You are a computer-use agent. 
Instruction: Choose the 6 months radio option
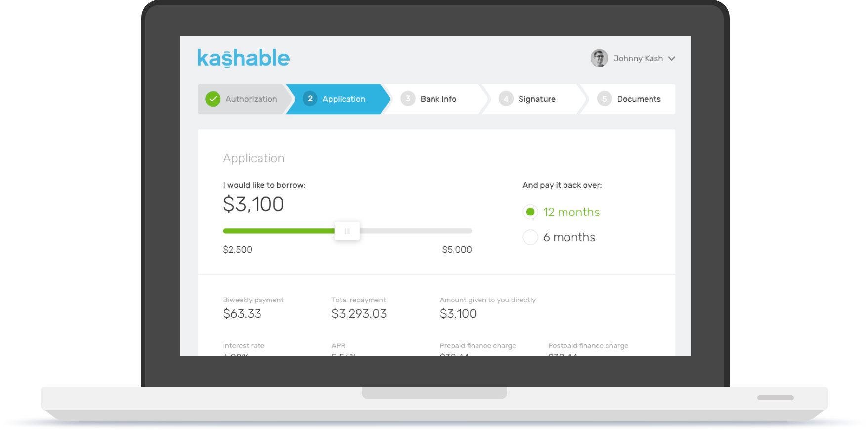coord(530,237)
